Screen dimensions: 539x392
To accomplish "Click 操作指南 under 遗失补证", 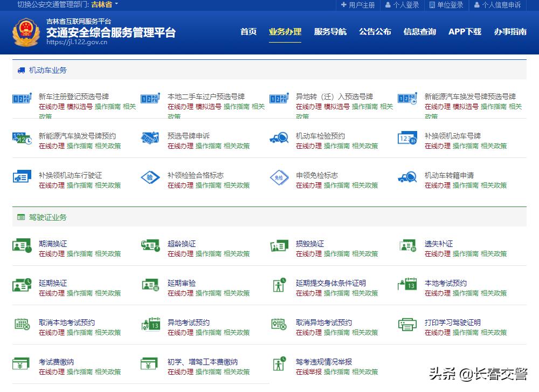I will click(466, 254).
